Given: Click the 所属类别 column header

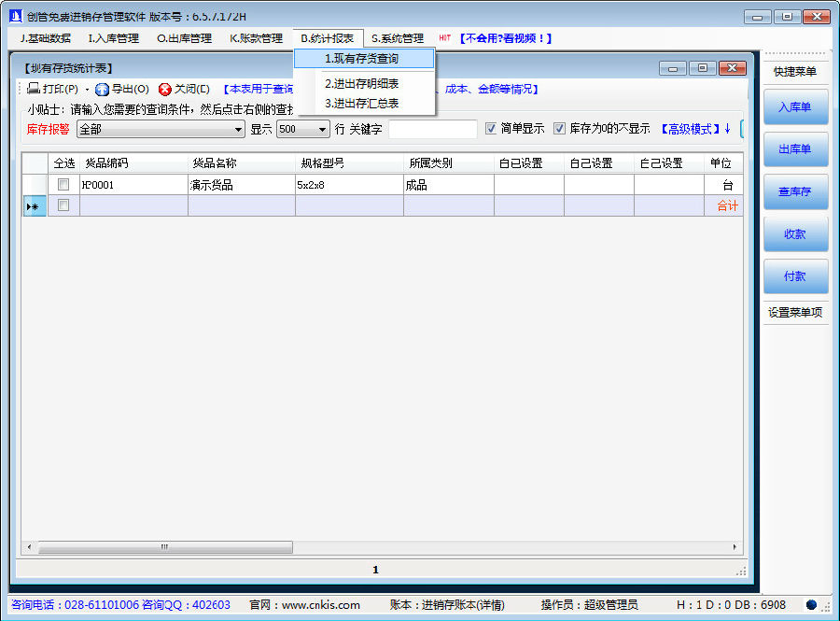Looking at the screenshot, I should [449, 162].
